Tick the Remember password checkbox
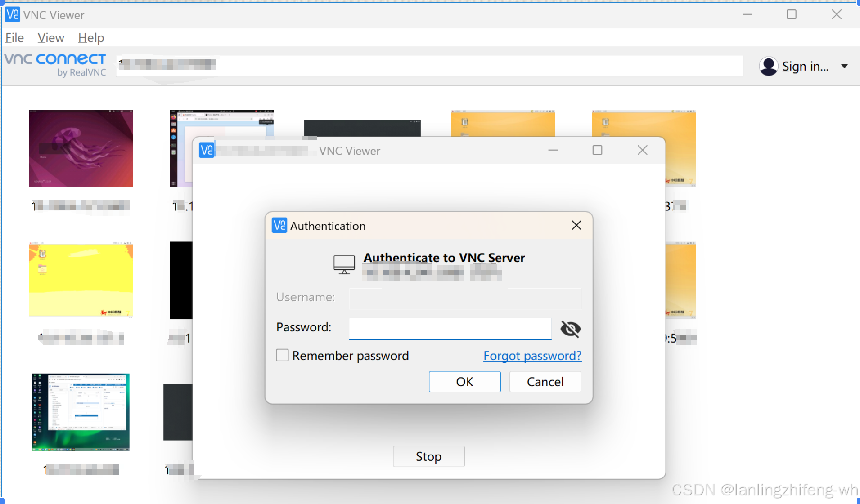The height and width of the screenshot is (504, 860). (x=282, y=355)
